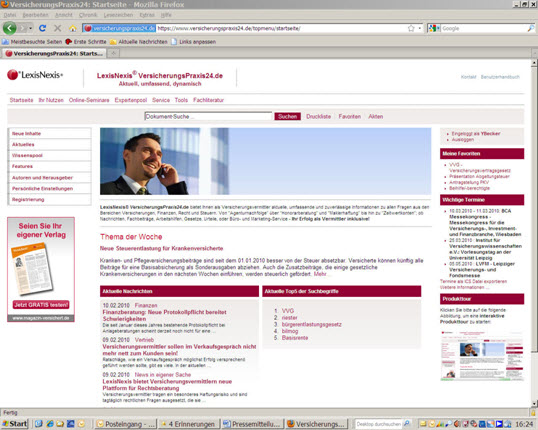Click the red Suchen button
The image size is (538, 430).
click(x=288, y=117)
